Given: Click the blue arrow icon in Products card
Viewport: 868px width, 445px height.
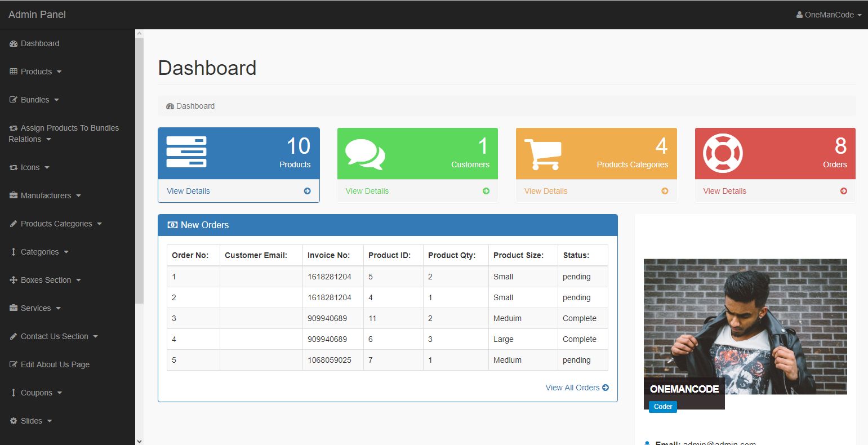Looking at the screenshot, I should point(307,191).
